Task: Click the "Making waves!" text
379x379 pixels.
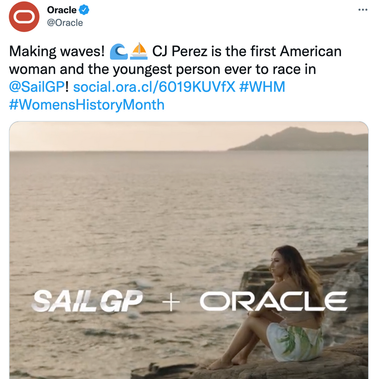Action: [x=57, y=52]
